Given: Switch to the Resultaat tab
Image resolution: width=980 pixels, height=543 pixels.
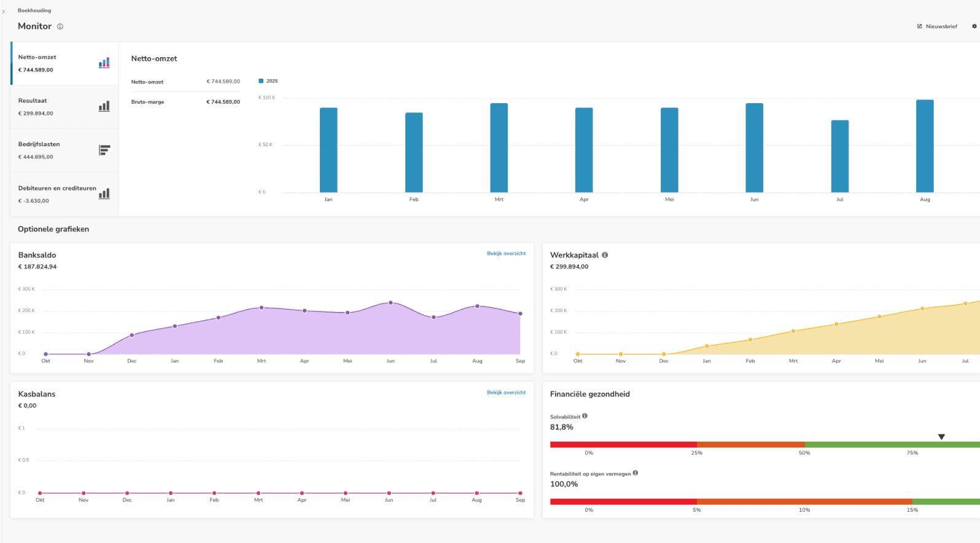Looking at the screenshot, I should click(64, 107).
